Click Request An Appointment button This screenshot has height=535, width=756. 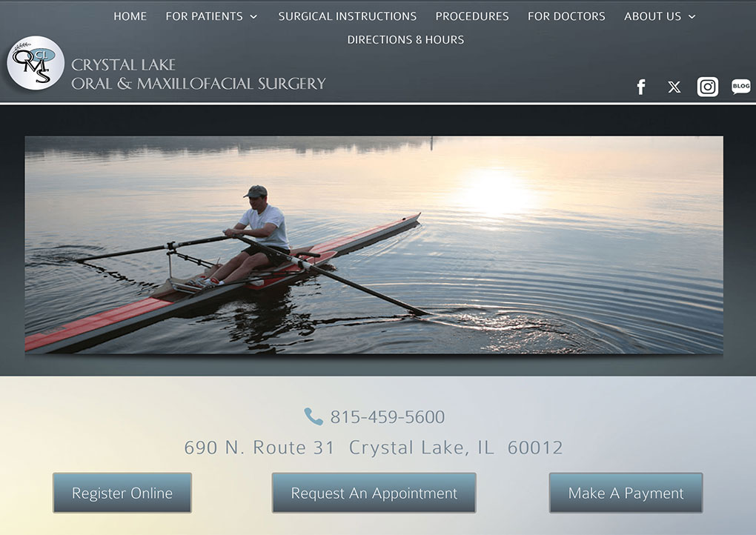tap(374, 493)
